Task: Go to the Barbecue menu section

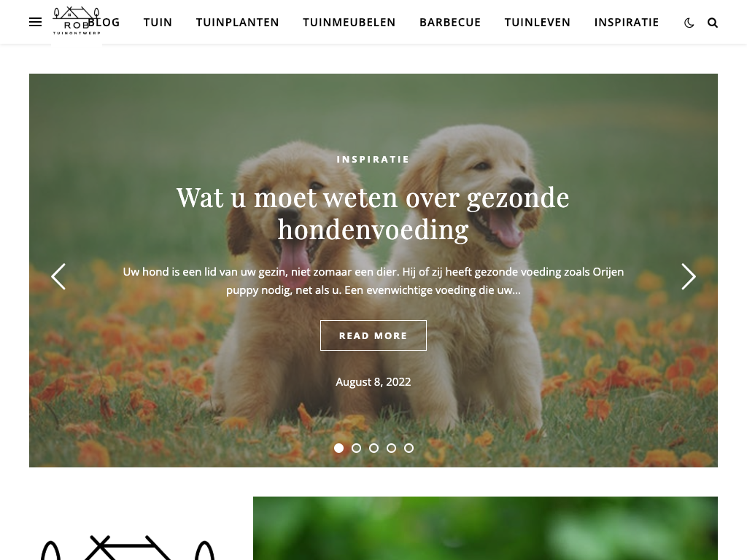Action: point(450,23)
